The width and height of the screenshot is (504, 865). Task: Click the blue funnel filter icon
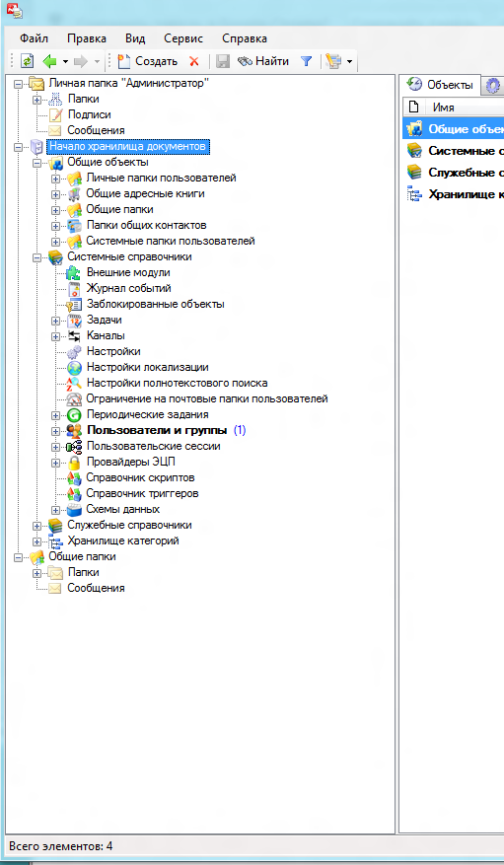coord(306,61)
